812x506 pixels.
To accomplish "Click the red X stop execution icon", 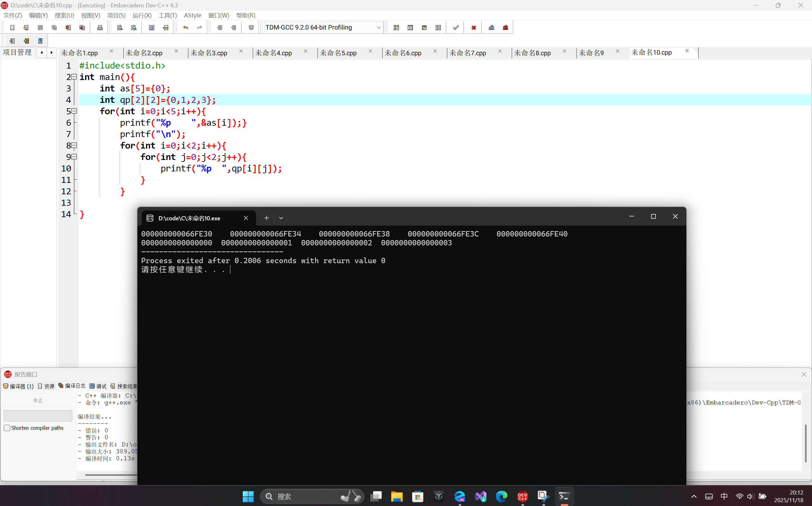I will [473, 27].
